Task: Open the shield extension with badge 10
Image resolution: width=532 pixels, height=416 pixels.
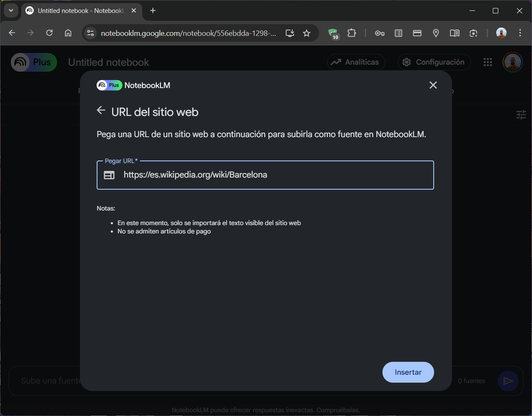Action: pos(333,33)
